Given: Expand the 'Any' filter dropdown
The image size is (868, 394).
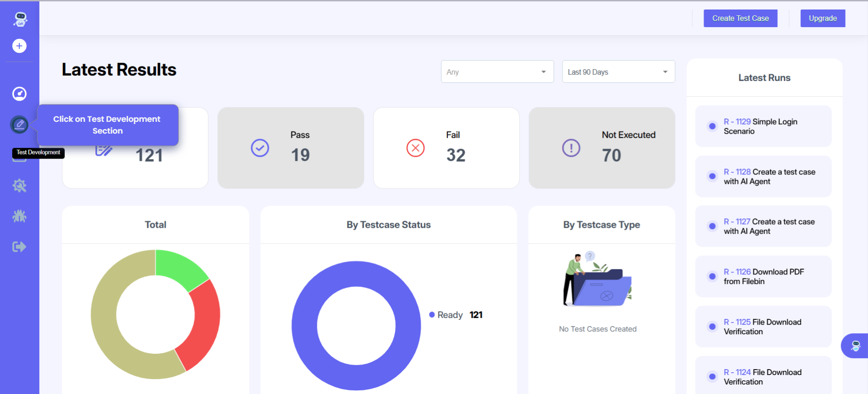Looking at the screenshot, I should (x=497, y=72).
